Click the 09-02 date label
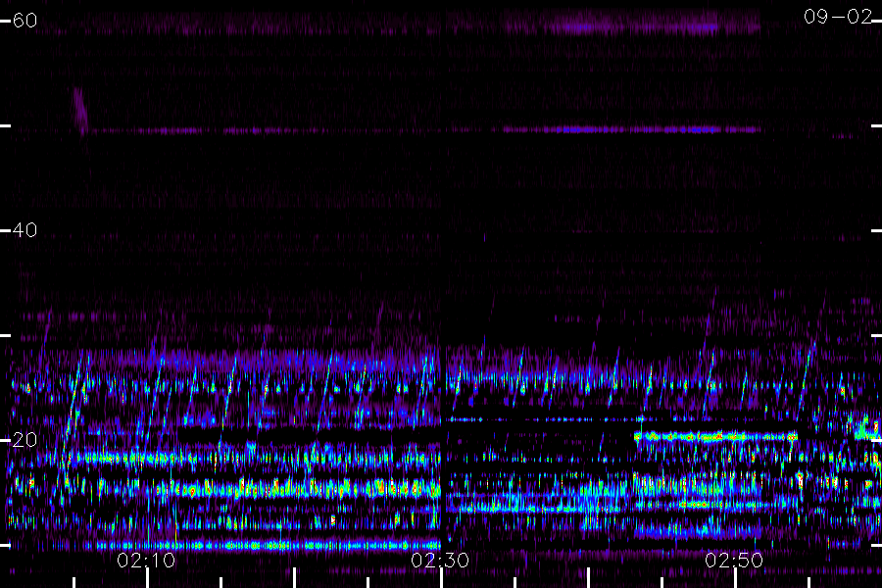 [x=838, y=17]
